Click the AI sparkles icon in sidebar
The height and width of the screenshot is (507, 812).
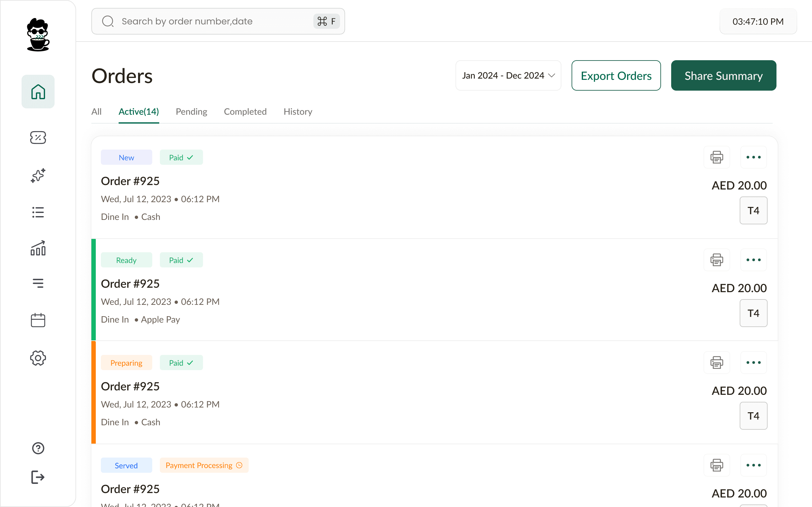coord(38,176)
